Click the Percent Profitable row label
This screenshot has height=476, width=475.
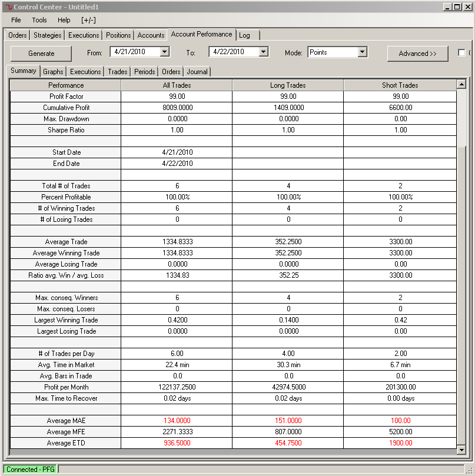coord(66,197)
